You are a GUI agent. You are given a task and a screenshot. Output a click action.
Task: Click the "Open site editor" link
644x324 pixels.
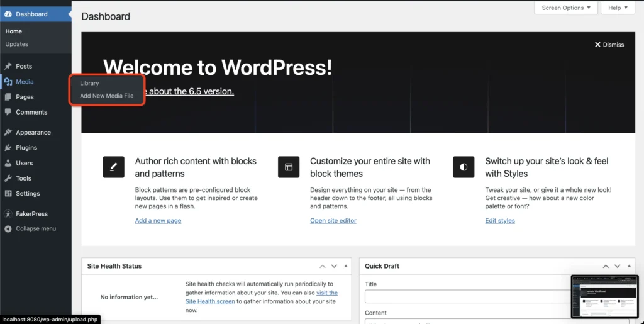(x=333, y=221)
